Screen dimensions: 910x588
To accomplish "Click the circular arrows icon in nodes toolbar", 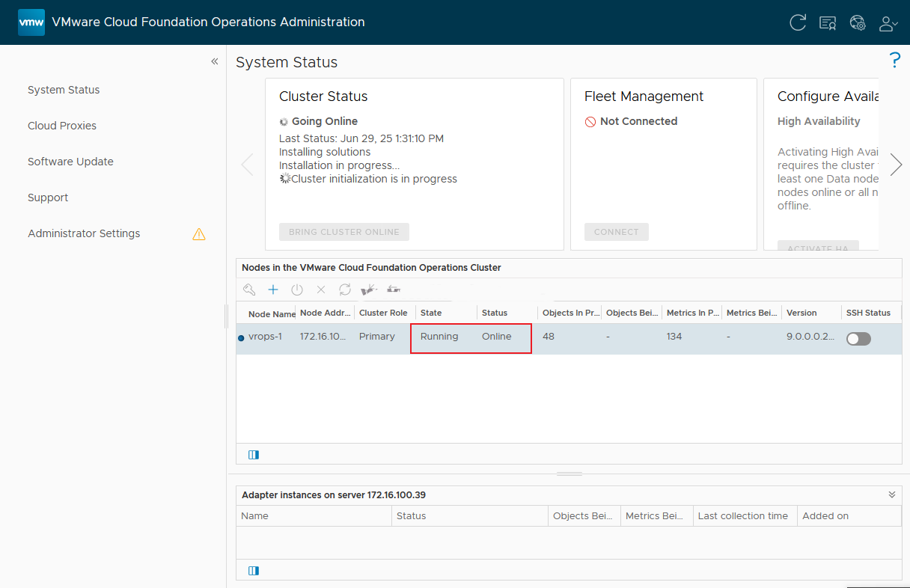I will click(x=345, y=290).
